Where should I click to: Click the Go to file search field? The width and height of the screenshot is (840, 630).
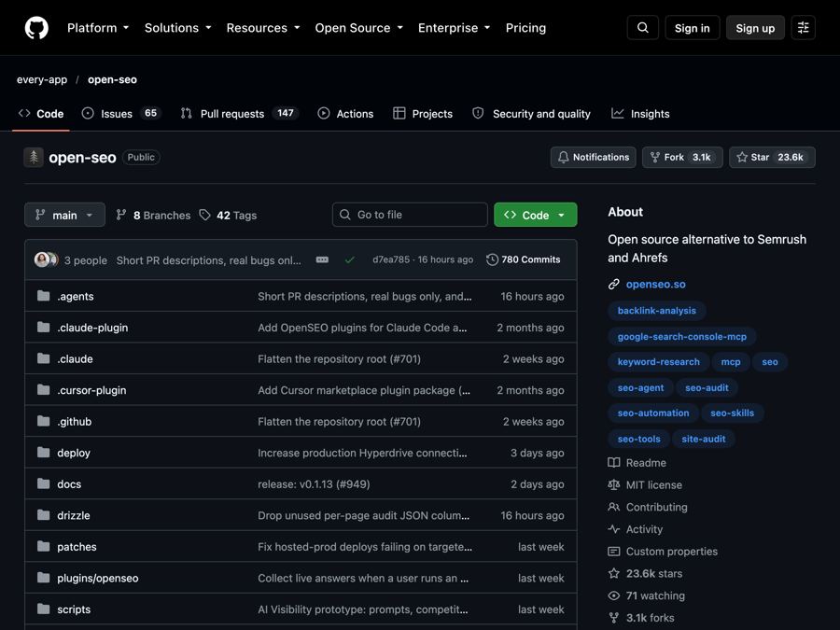[410, 215]
